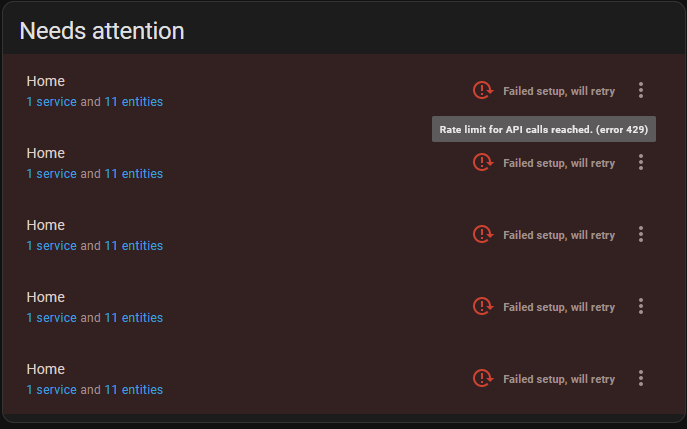Viewport: 687px width, 429px height.
Task: Click the retry error icon on fourth Home entry
Action: click(x=483, y=306)
